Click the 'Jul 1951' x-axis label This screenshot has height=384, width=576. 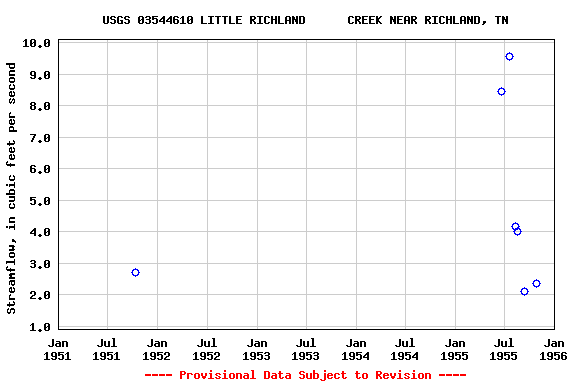coord(107,349)
